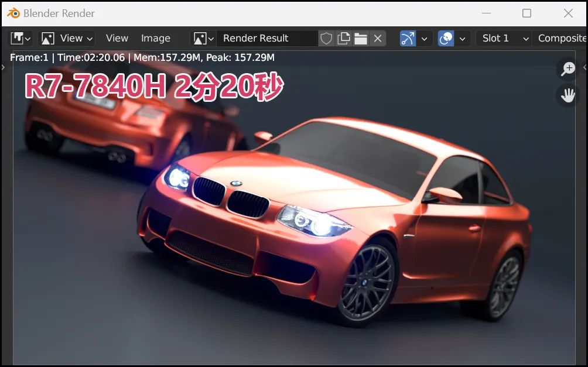
Task: Expand the right sidebar region arrow
Action: (x=585, y=67)
